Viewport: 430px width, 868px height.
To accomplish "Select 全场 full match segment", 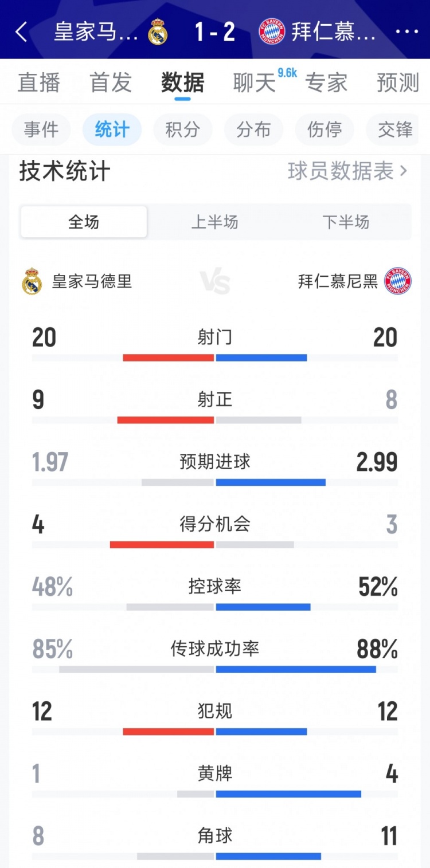I will click(84, 222).
